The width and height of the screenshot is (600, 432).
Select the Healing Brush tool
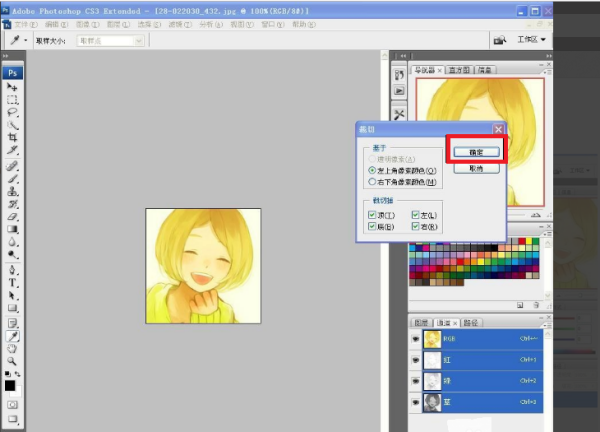click(12, 166)
